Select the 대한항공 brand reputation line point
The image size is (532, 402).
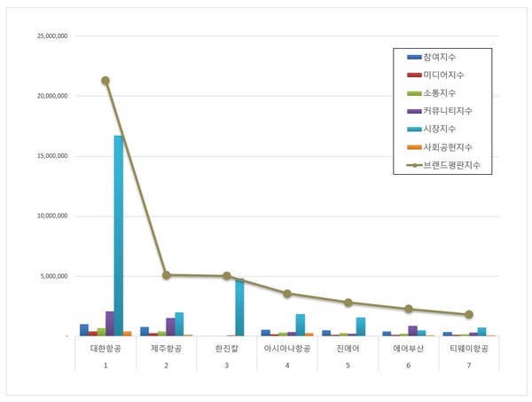[106, 81]
